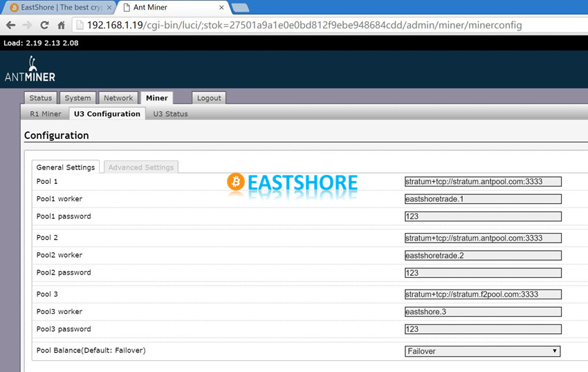
Task: Edit the Pool1 password field
Action: (483, 216)
